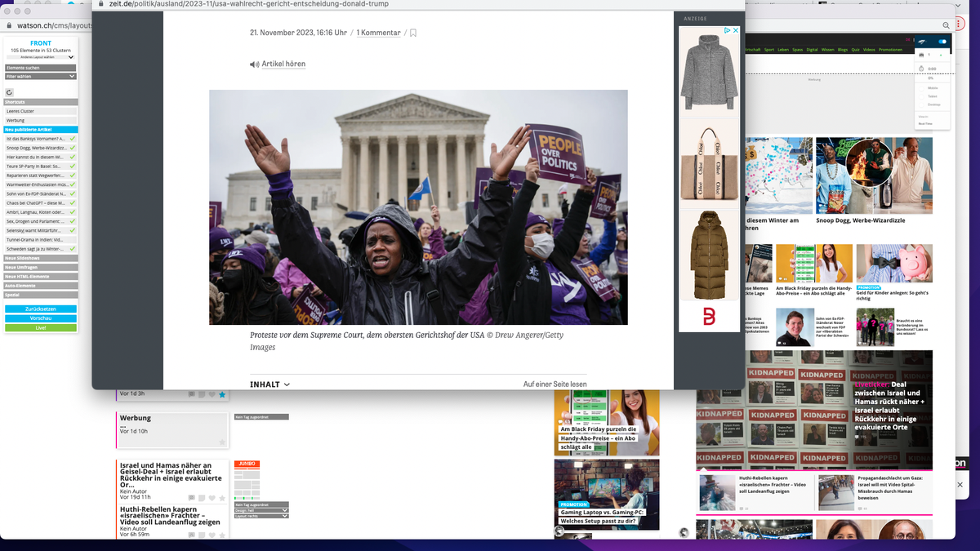Expand the INHALT chevron in the article
This screenshot has width=980, height=551.
tap(287, 384)
